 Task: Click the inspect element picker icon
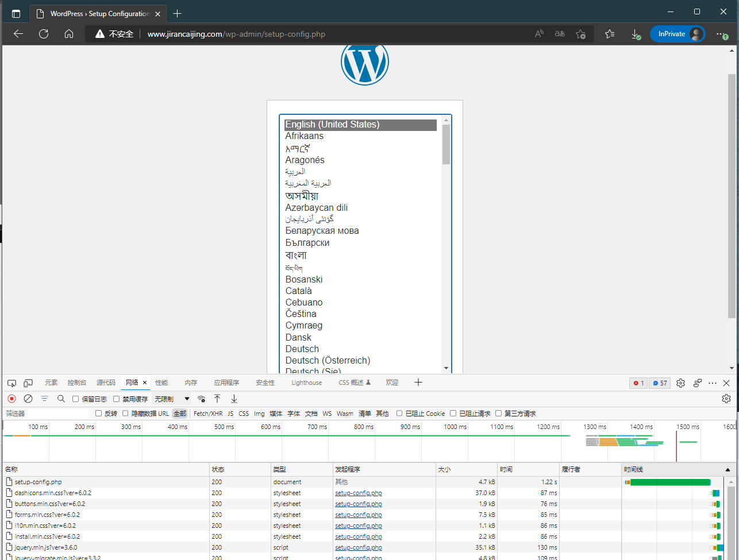tap(11, 383)
